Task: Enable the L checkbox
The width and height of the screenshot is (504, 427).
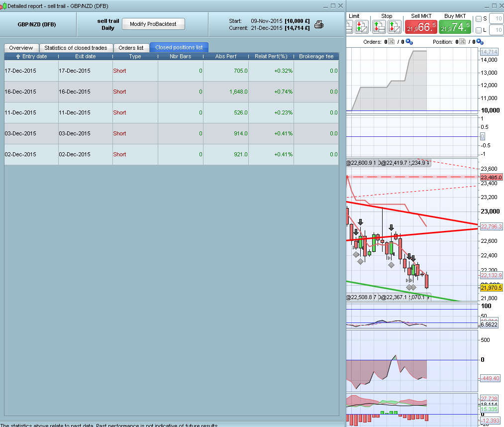Action: click(x=479, y=30)
